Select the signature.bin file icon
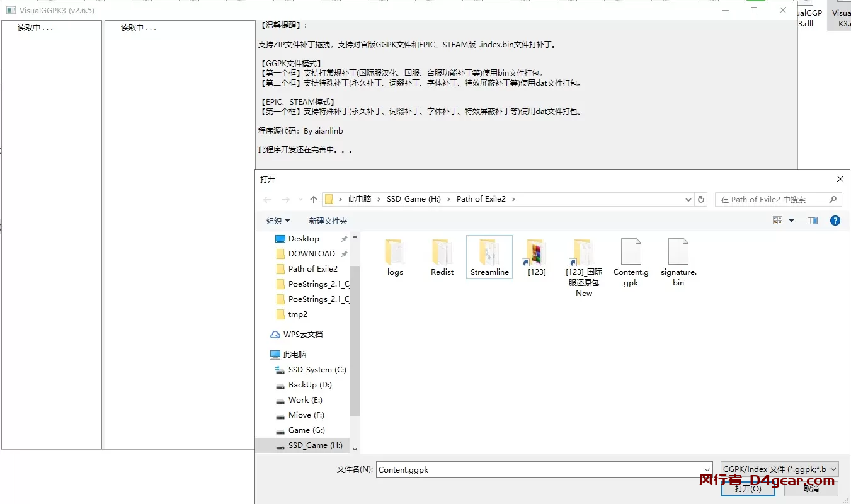 pyautogui.click(x=678, y=252)
